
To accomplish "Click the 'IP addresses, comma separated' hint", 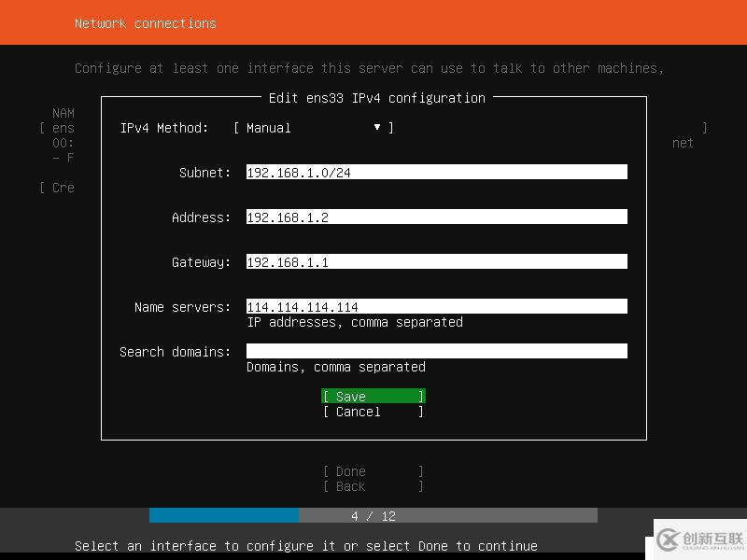I will [x=355, y=322].
